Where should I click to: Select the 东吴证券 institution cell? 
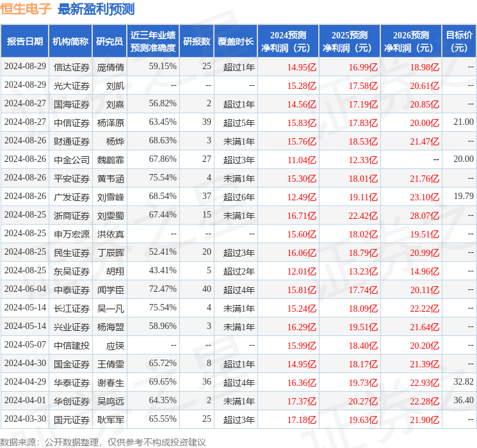pos(72,271)
